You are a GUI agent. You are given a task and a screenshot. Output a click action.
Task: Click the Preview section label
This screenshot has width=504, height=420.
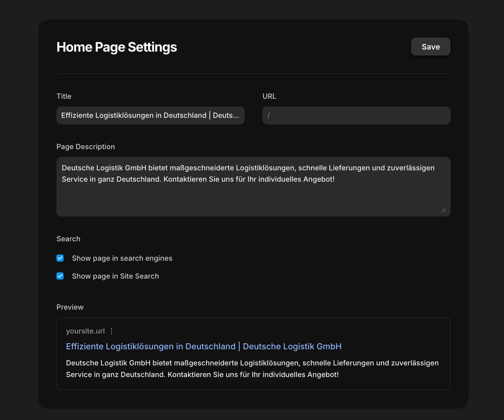coord(70,307)
